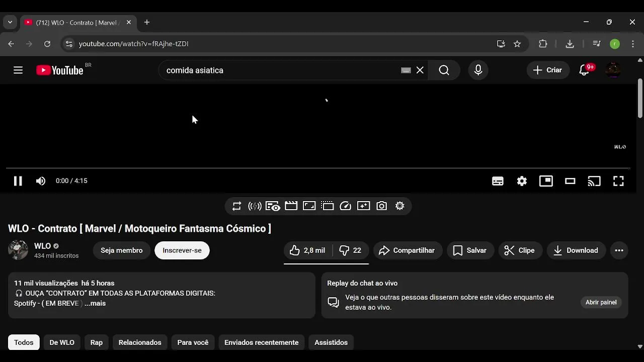
Task: Expand description with ...mais
Action: (95, 303)
